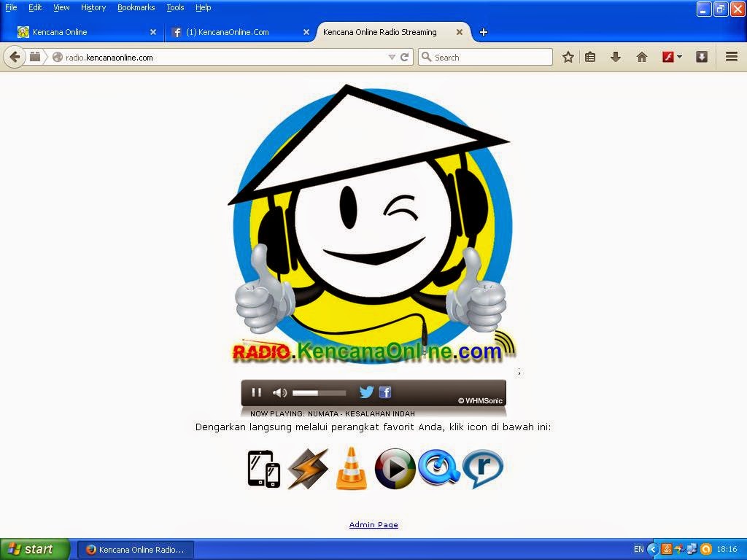Share stream via Twitter icon
Viewport: 747px width, 560px height.
click(x=366, y=392)
